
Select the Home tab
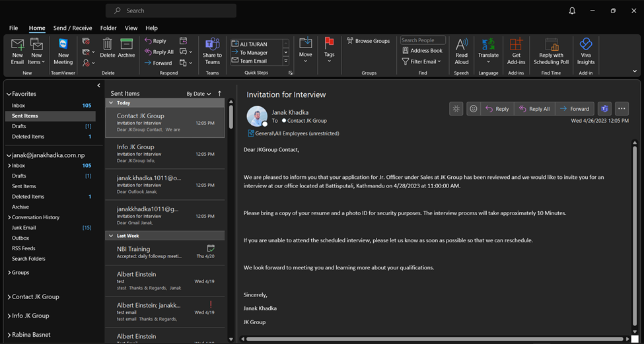point(37,28)
